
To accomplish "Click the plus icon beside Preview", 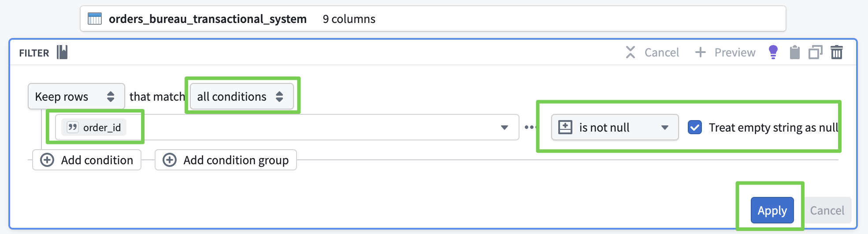I will 700,52.
